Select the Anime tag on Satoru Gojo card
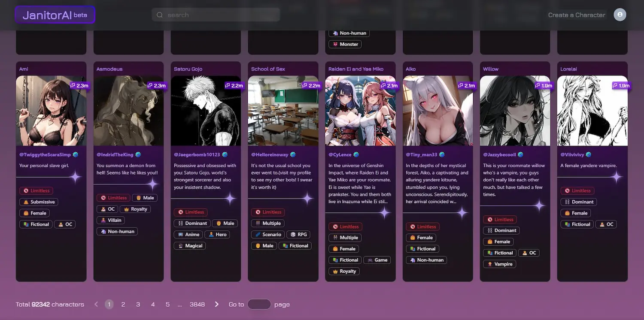Image resolution: width=644 pixels, height=320 pixels. (188, 235)
